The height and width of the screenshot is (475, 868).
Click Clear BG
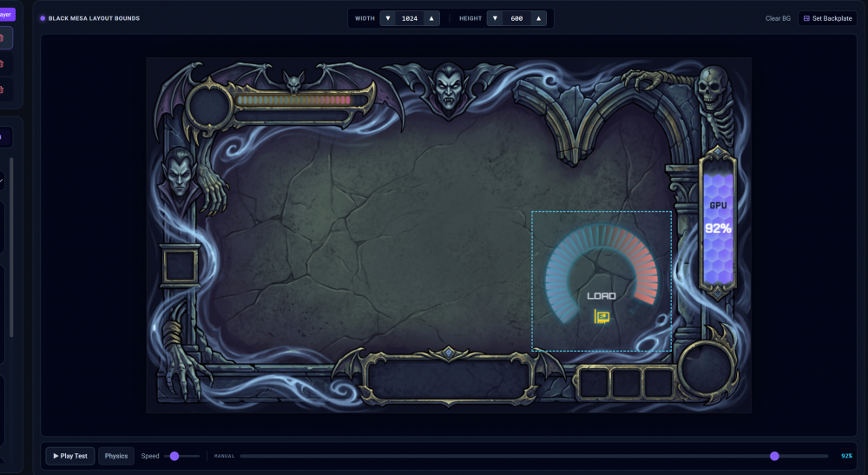tap(778, 18)
